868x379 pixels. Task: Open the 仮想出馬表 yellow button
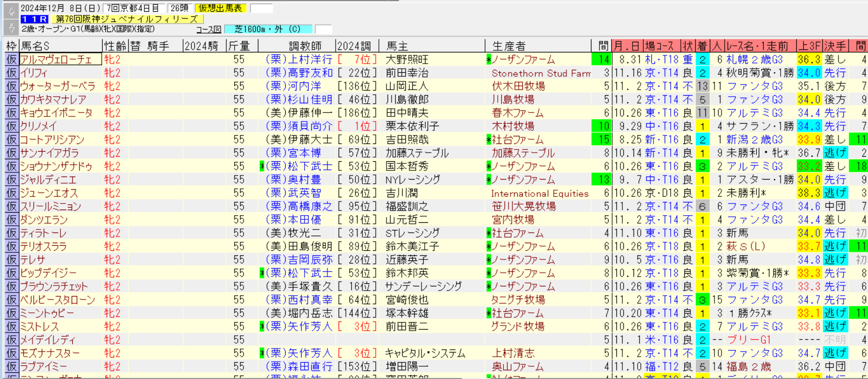click(221, 8)
